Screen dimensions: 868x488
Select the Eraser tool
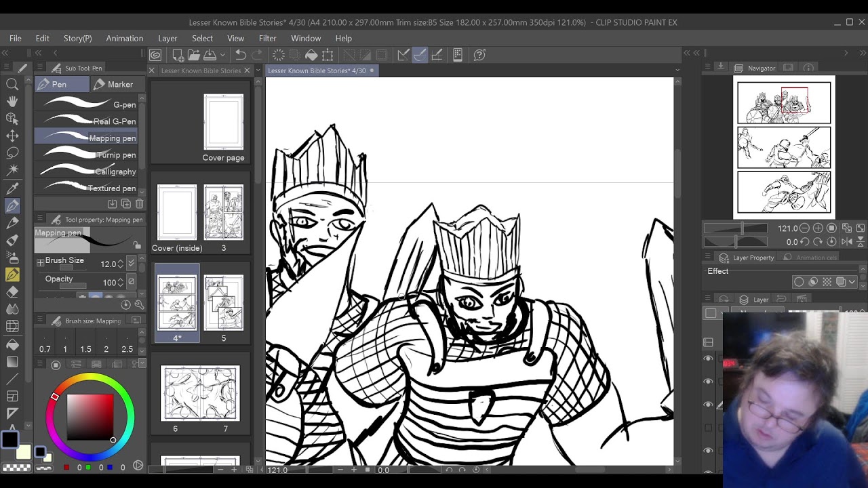pos(12,291)
